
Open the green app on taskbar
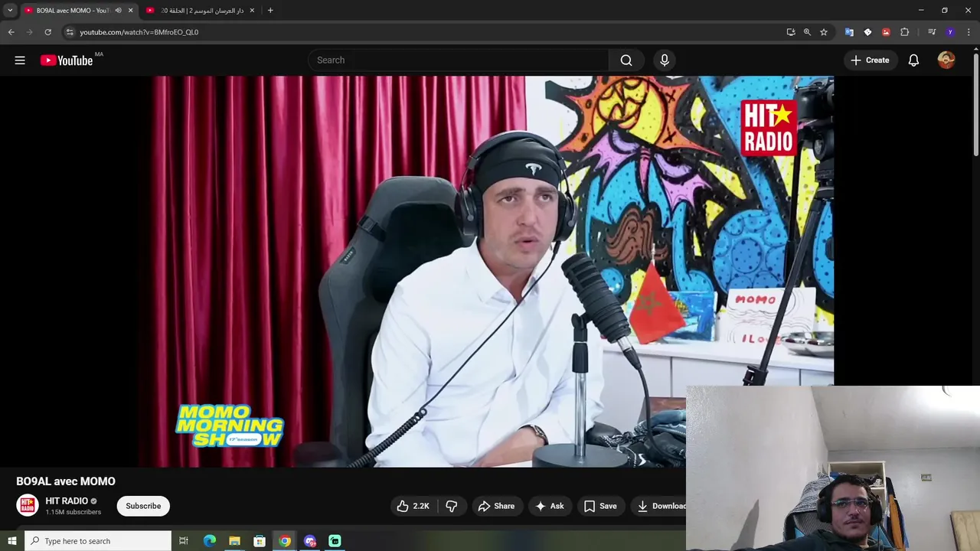[x=335, y=541]
